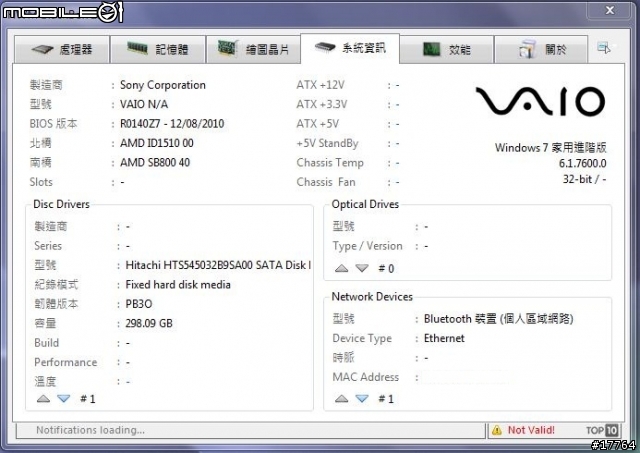Click the Network Devices group heading

372,297
